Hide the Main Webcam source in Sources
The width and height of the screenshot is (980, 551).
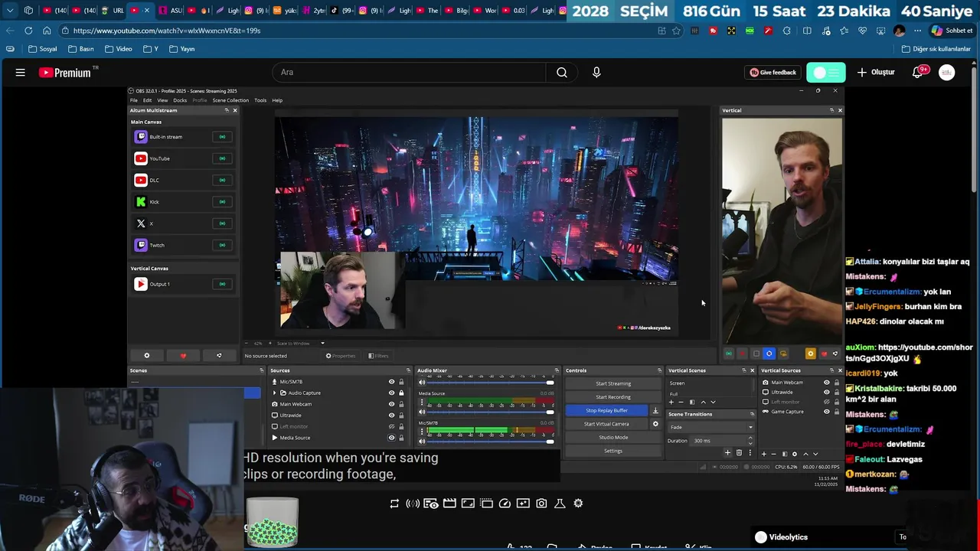pyautogui.click(x=391, y=404)
